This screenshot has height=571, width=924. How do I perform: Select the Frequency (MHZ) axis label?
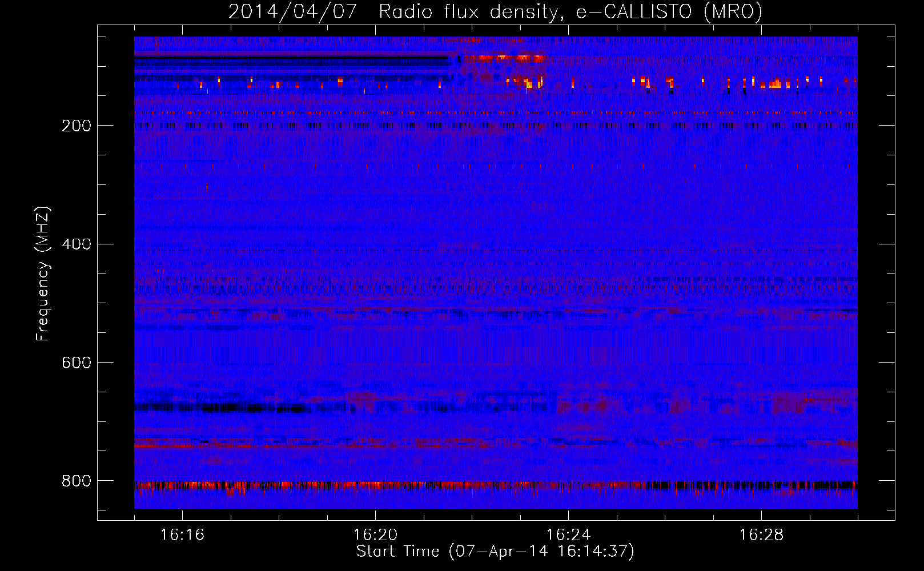click(x=43, y=274)
